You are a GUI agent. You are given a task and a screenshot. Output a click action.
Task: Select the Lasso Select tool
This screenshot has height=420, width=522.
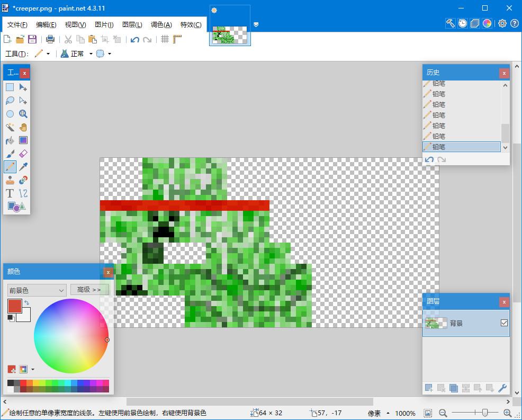click(10, 101)
